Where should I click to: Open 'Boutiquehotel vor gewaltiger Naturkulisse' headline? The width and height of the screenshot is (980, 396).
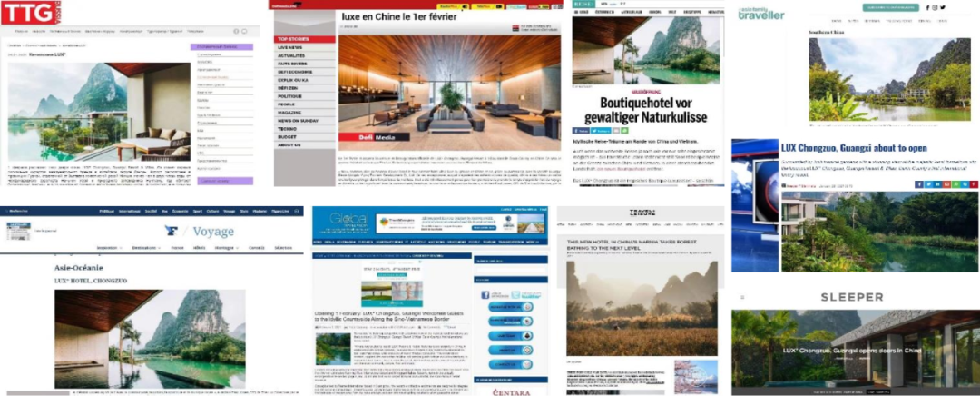644,110
